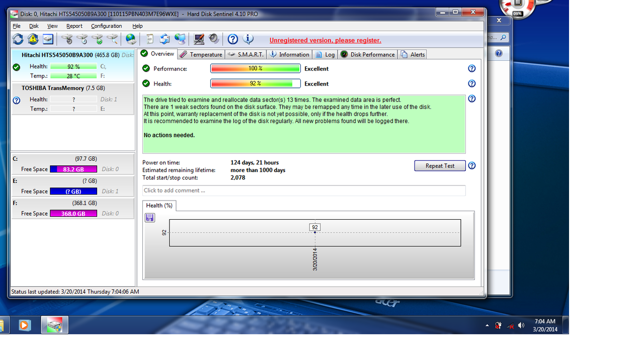Click the About info bubble toolbar icon
644x362 pixels.
[248, 39]
